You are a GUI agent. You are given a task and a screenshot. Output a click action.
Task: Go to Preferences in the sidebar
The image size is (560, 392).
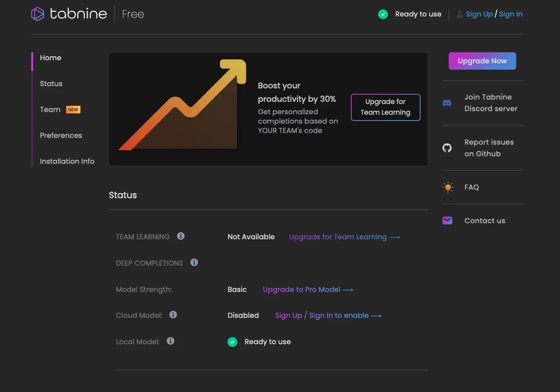pos(61,135)
